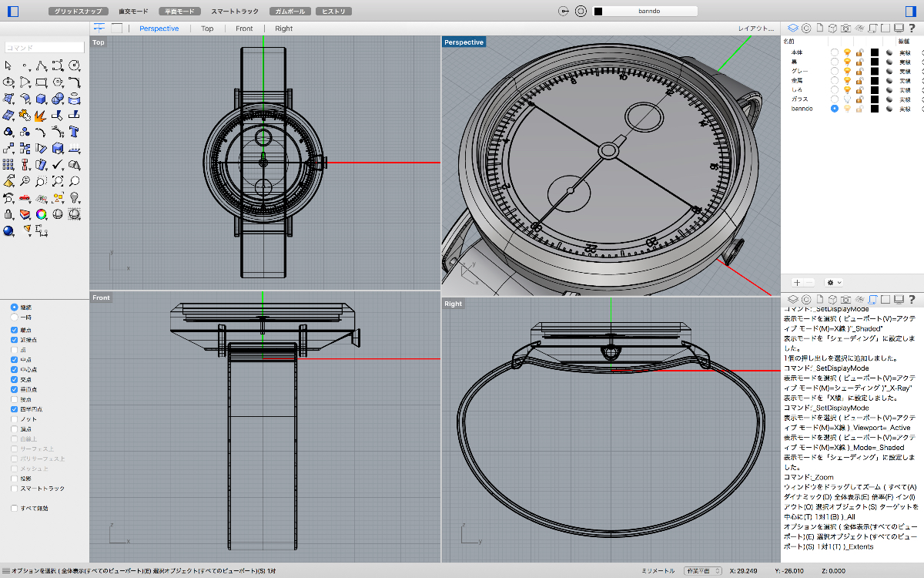This screenshot has width=924, height=578.
Task: Open the レイアウト dropdown above the viewports
Action: tap(755, 29)
